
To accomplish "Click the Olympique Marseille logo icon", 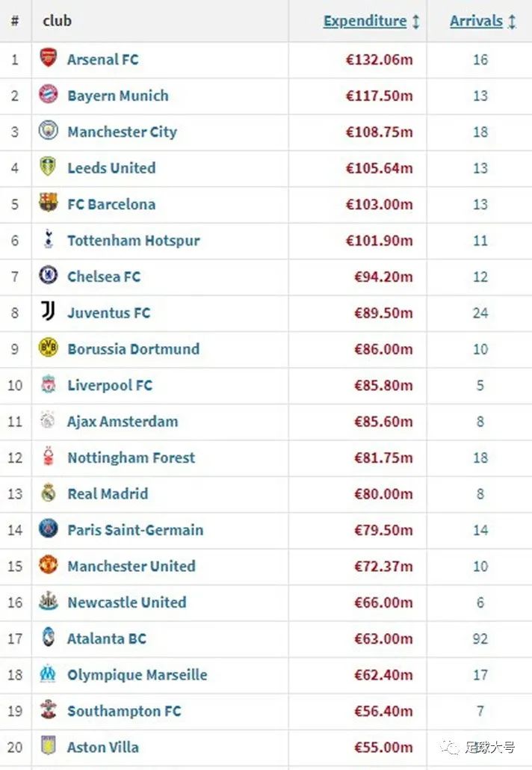I will pyautogui.click(x=48, y=674).
